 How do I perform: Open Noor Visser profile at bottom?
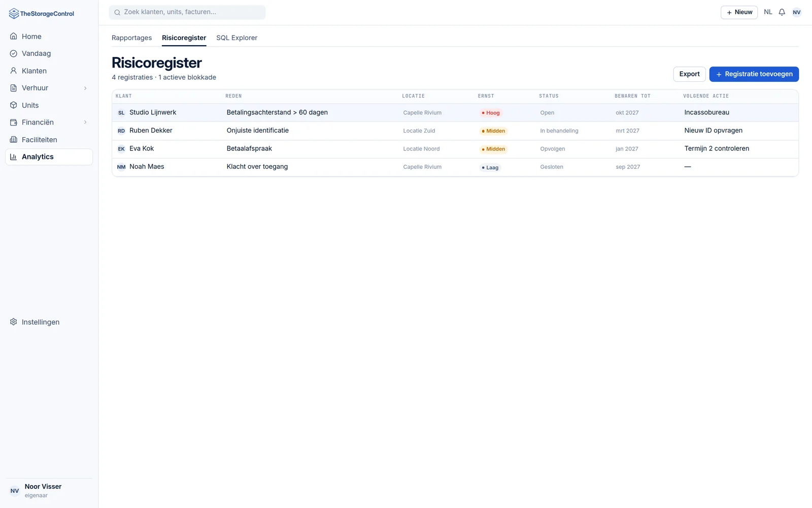[49, 491]
